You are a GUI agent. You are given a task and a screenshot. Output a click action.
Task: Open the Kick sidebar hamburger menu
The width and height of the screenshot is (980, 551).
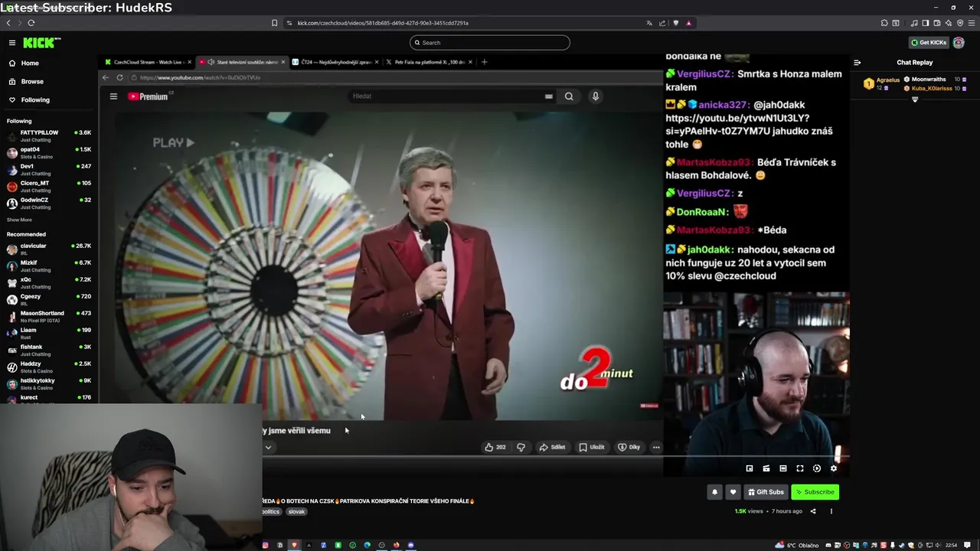coord(12,43)
